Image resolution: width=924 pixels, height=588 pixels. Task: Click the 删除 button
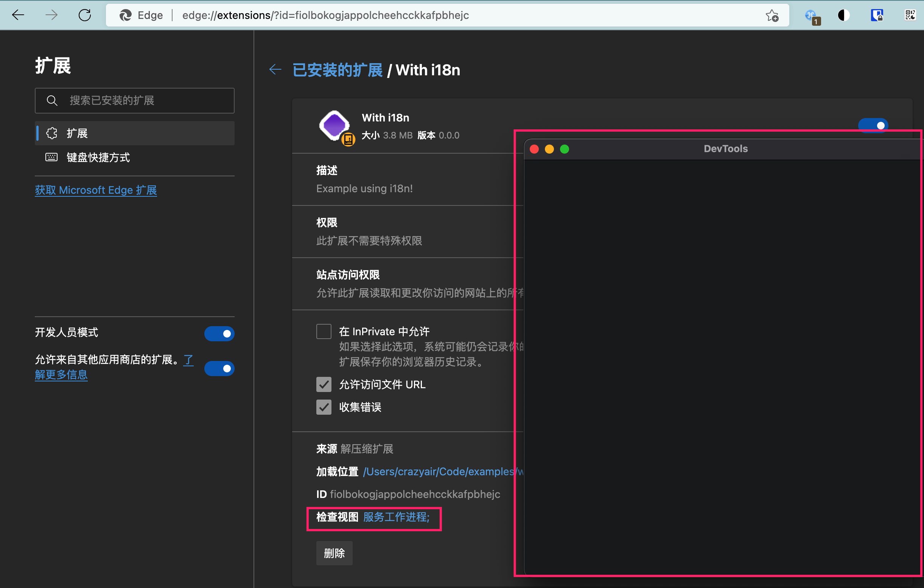point(334,553)
